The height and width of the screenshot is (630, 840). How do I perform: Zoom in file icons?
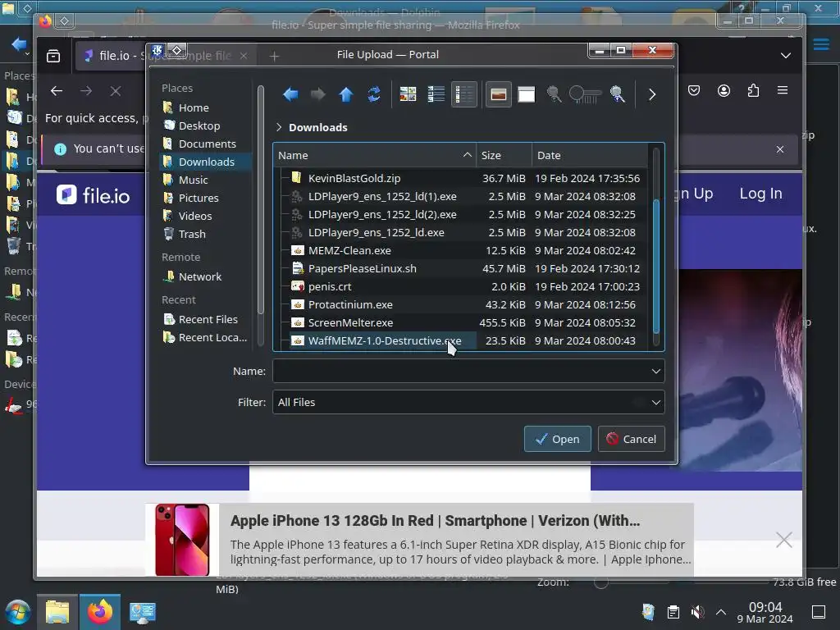618,95
